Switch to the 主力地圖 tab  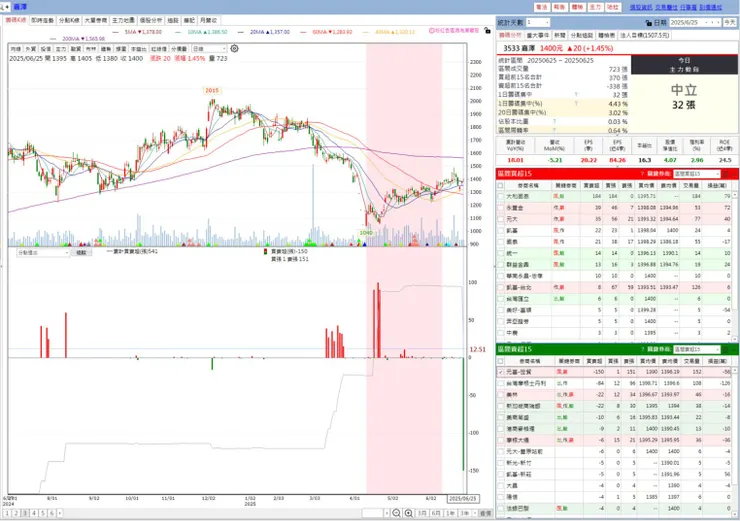123,20
